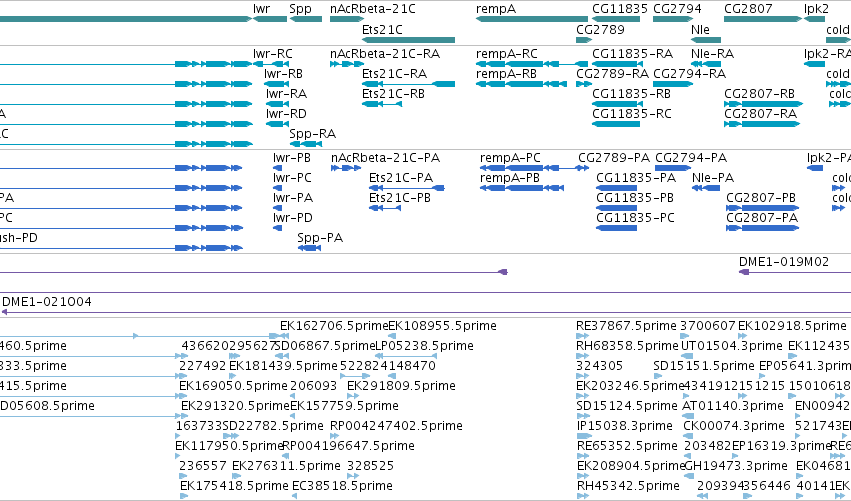Select the EK175418.5prime EST label
The width and height of the screenshot is (851, 501).
point(234,486)
